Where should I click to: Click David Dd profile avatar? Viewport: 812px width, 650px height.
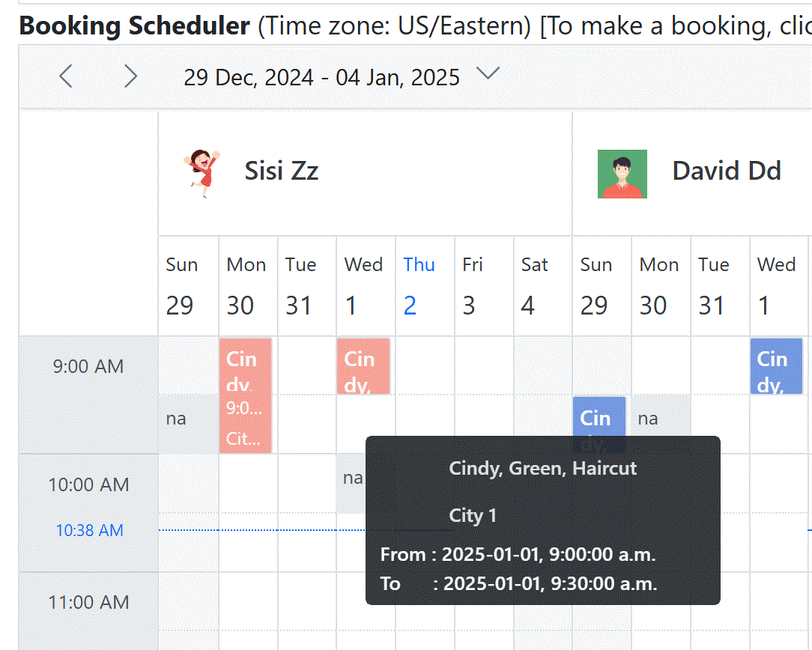point(622,174)
